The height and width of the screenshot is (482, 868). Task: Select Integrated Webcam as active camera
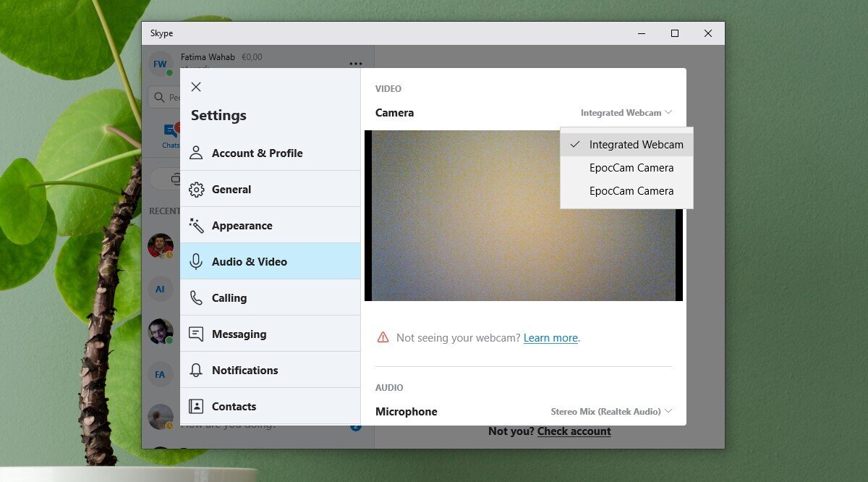637,144
